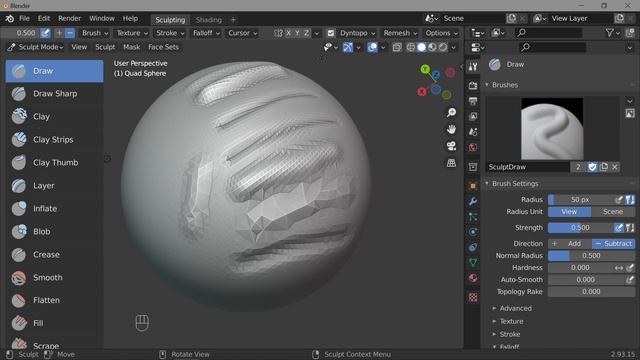The height and width of the screenshot is (360, 640).
Task: Select the Inflate brush
Action: (x=54, y=209)
